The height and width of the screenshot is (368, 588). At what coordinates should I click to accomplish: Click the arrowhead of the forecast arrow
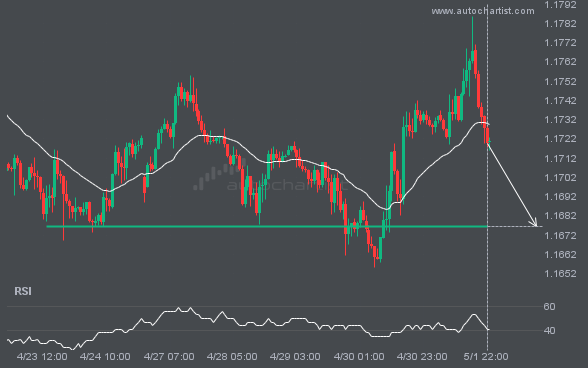point(534,223)
